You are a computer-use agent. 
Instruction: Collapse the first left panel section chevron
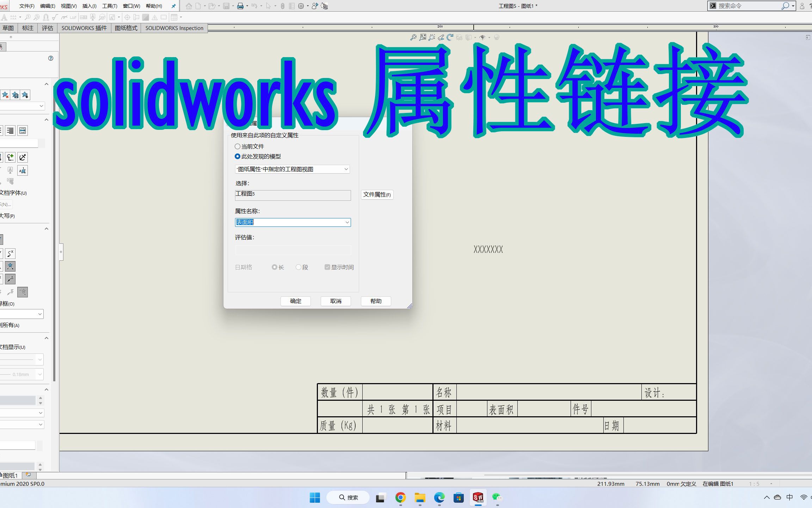46,84
